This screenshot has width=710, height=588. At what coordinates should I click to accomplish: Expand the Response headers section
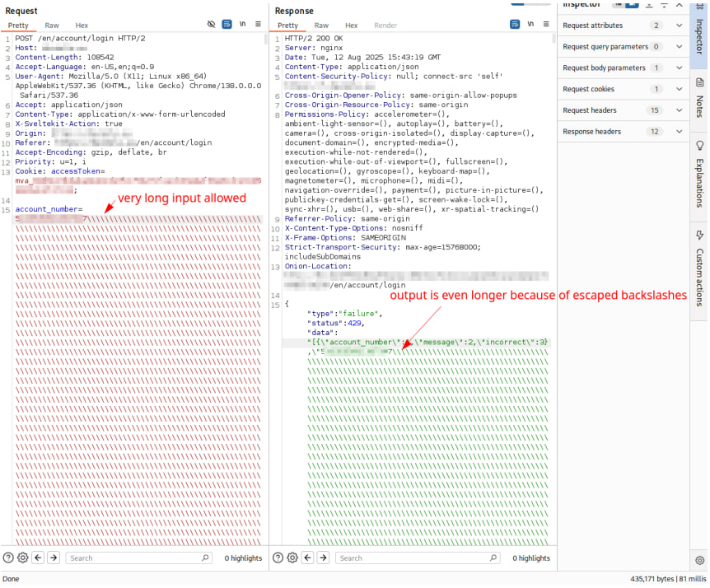(680, 132)
